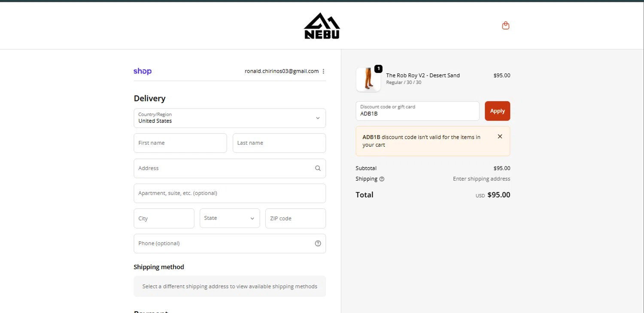Click the Delivery heading

pyautogui.click(x=149, y=98)
